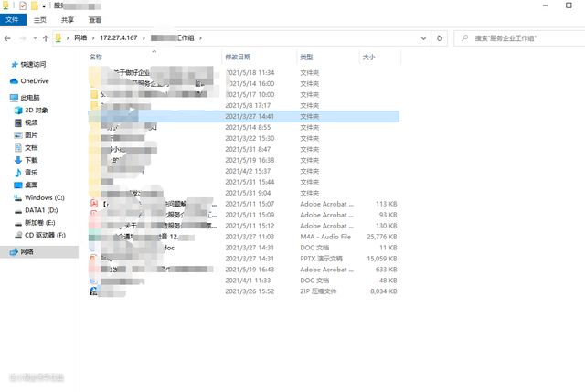
Task: Click the refresh button beside address bar
Action: [x=441, y=38]
